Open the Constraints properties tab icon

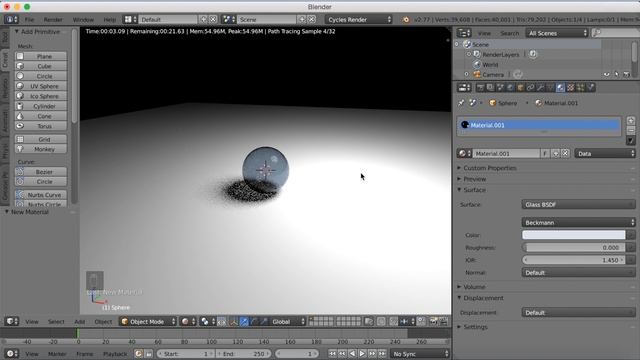pos(531,87)
